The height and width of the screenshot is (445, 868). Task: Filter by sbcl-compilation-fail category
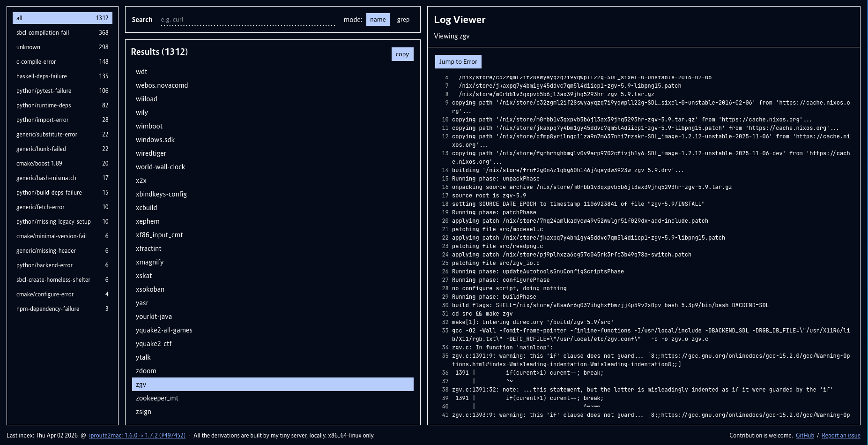pyautogui.click(x=62, y=33)
